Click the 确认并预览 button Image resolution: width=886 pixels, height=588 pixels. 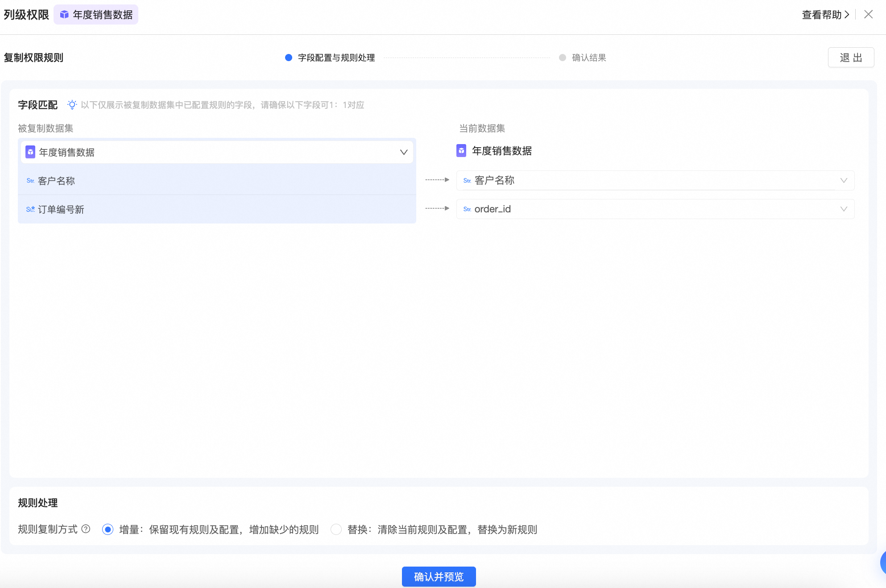coord(439,576)
